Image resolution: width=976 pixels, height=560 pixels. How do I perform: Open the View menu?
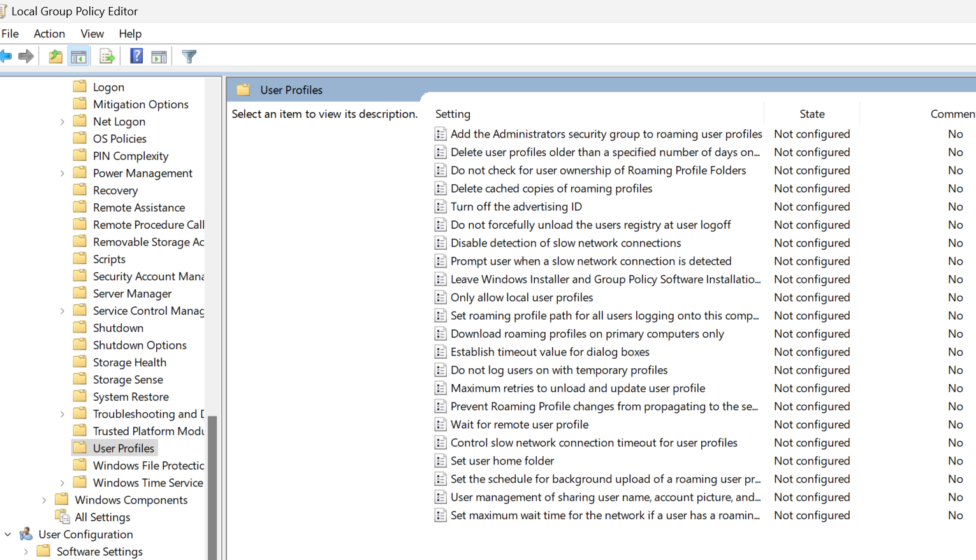92,33
